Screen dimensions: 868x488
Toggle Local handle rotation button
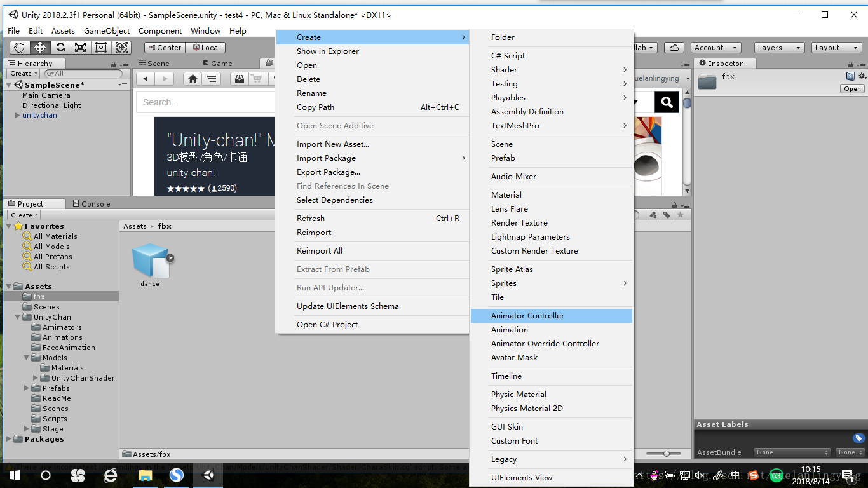tap(205, 48)
